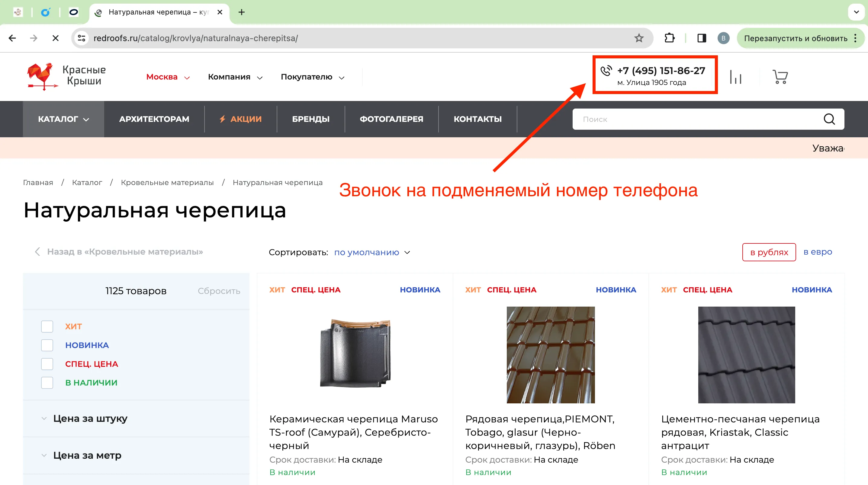
Task: Click the browser extensions puzzle icon
Action: point(670,38)
